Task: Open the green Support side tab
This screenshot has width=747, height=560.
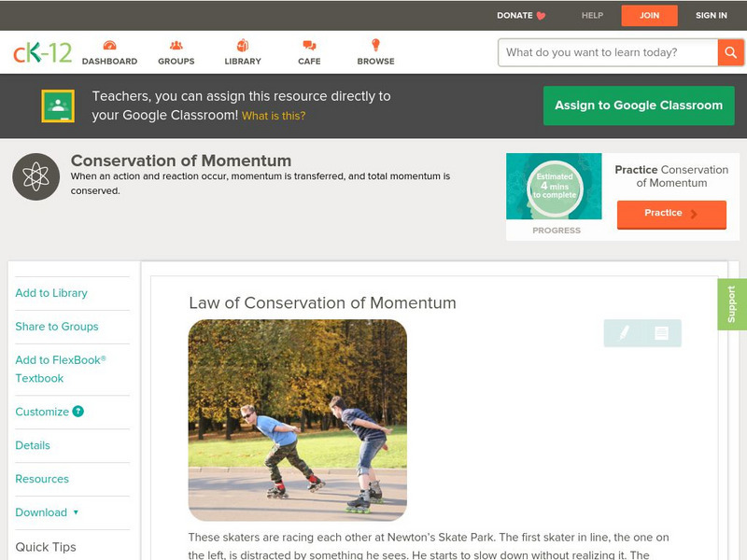Action: coord(732,305)
